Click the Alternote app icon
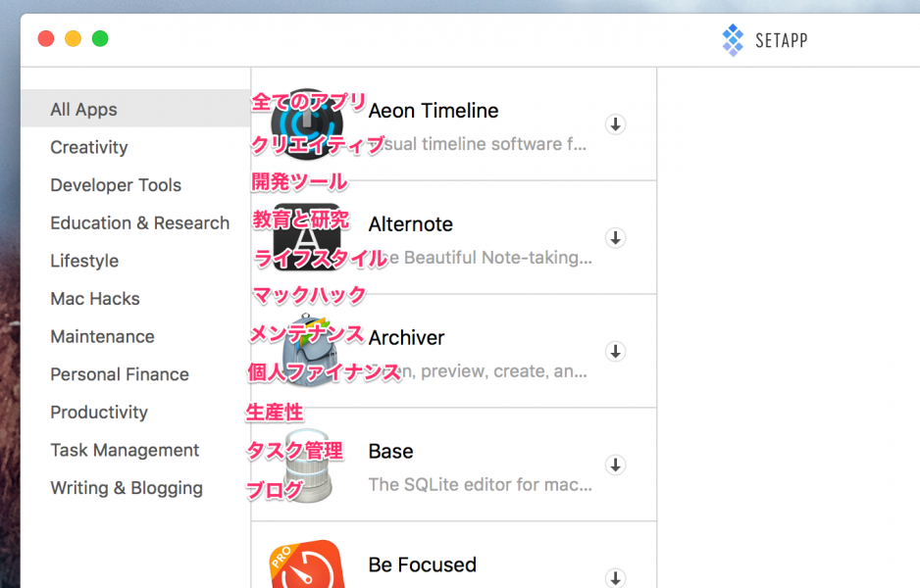Screen dimensions: 920x588 [306, 238]
